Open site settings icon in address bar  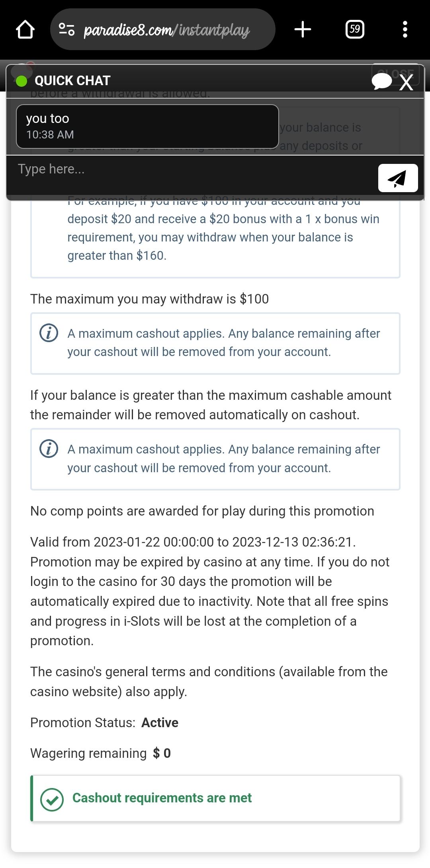click(x=66, y=29)
